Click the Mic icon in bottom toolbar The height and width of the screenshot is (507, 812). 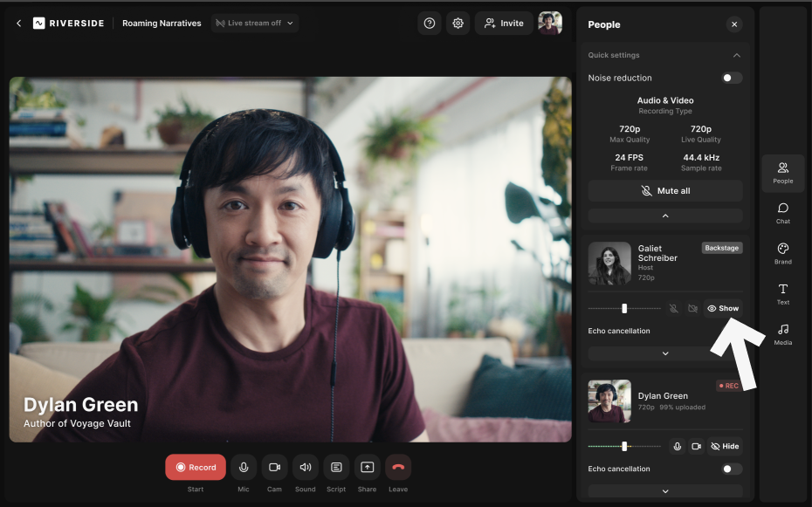coord(244,467)
